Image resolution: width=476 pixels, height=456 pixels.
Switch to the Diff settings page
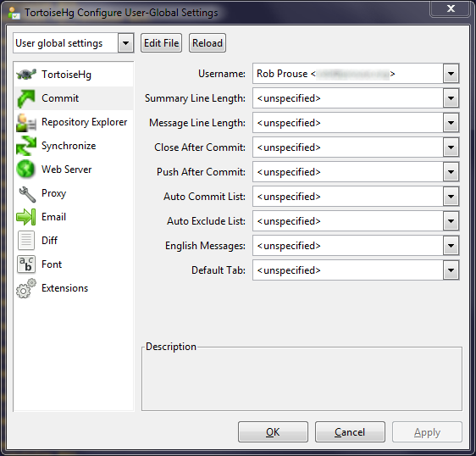[74, 241]
